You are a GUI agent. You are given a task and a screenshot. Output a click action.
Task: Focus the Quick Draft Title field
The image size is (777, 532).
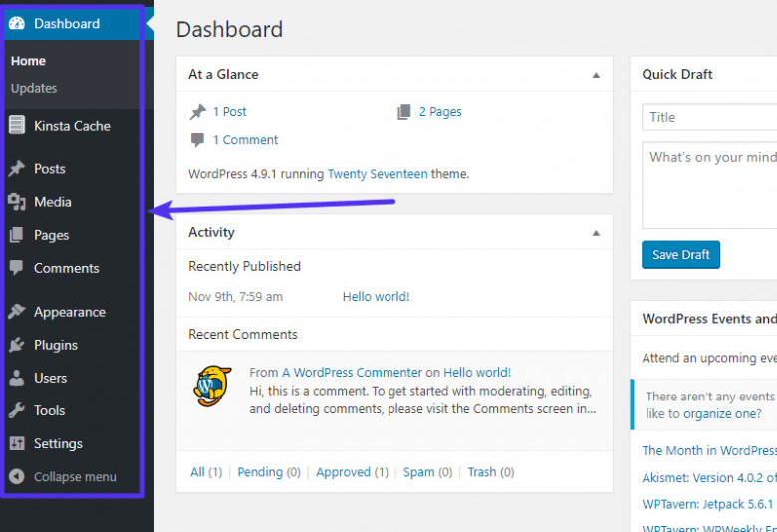(x=709, y=117)
